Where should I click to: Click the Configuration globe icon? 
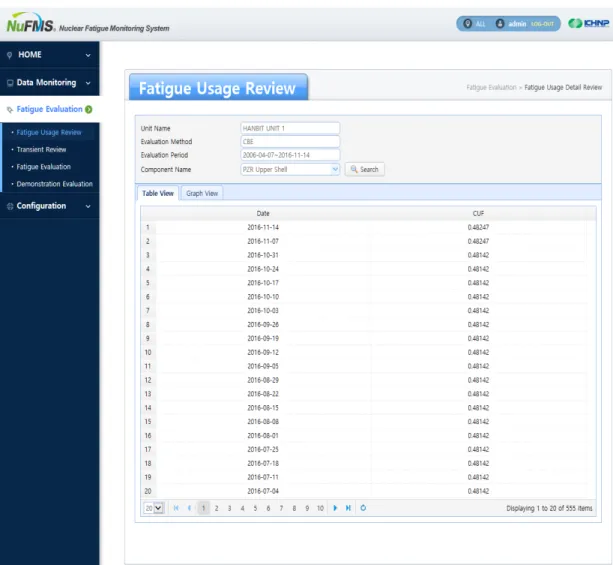tap(10, 206)
